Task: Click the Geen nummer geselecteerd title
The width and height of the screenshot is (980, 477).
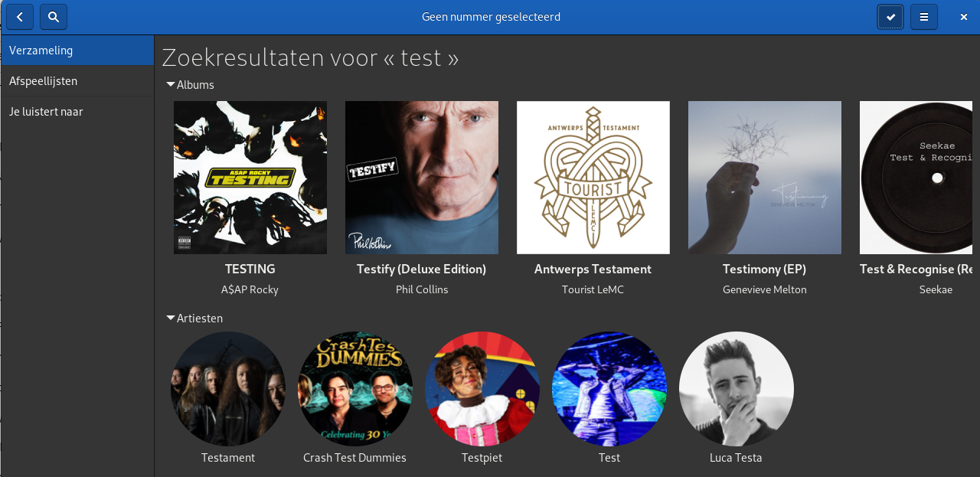Action: 491,17
